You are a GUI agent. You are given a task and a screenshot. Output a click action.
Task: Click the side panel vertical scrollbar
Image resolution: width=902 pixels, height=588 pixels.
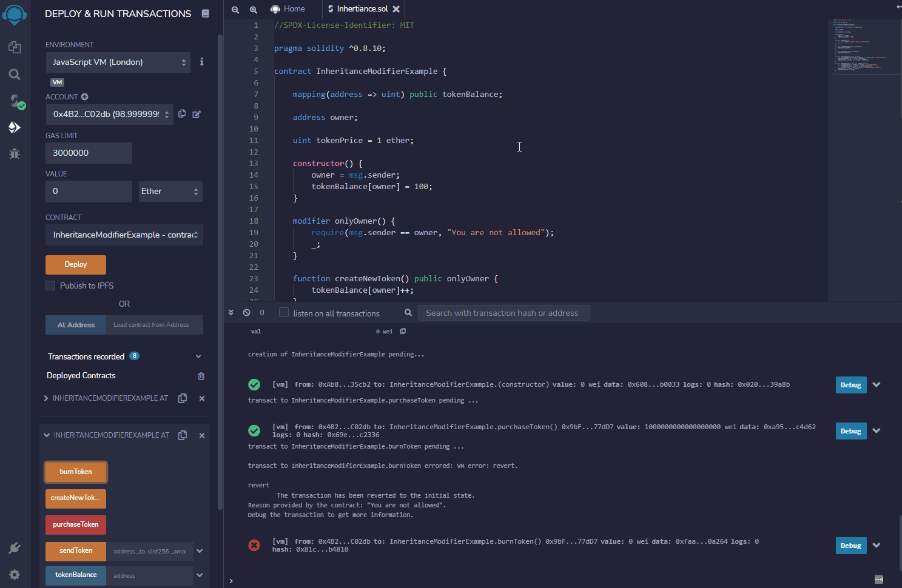(x=220, y=273)
